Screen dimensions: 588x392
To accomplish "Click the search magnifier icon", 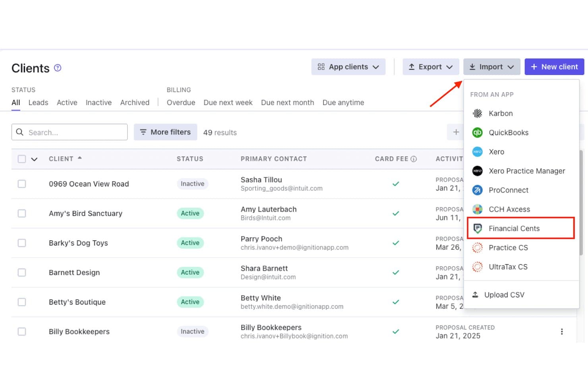I will [19, 132].
